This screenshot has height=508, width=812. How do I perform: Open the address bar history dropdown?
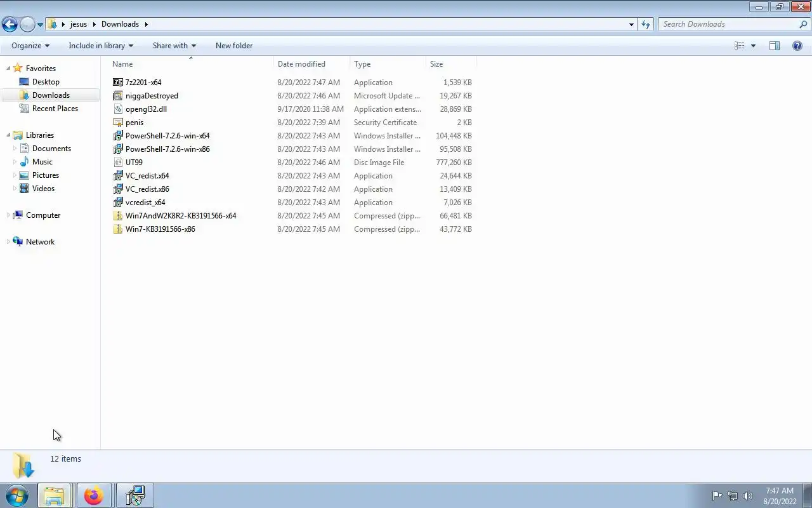[x=631, y=24]
